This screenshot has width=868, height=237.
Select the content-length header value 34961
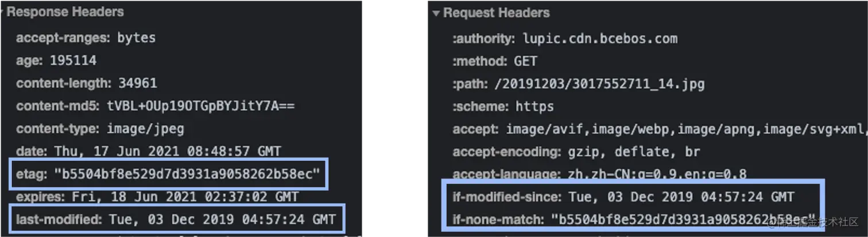point(138,83)
